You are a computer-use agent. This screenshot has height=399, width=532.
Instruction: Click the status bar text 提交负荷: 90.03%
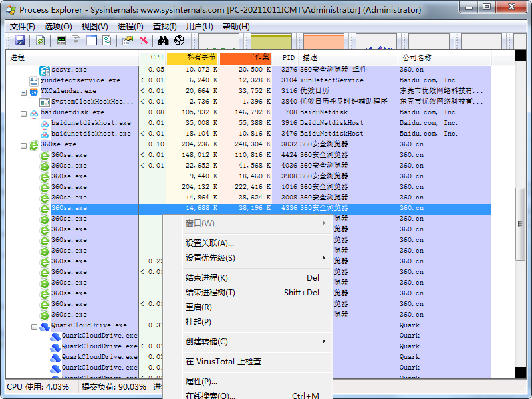[114, 387]
